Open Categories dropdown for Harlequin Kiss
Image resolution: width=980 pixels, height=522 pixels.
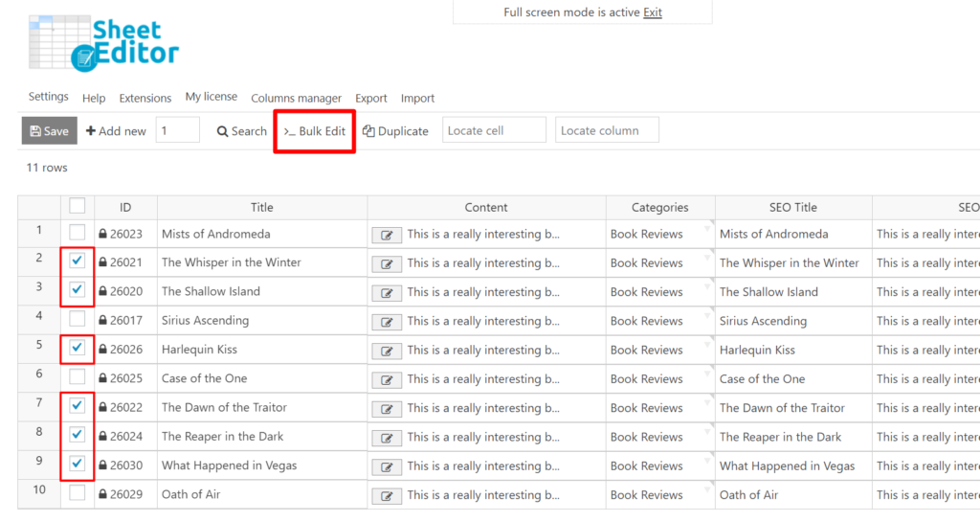click(x=707, y=345)
